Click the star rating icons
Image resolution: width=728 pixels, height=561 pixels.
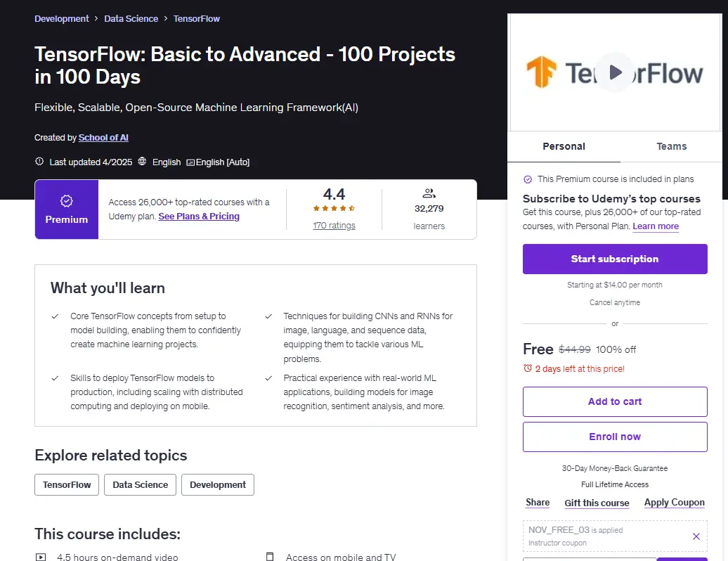(x=334, y=208)
